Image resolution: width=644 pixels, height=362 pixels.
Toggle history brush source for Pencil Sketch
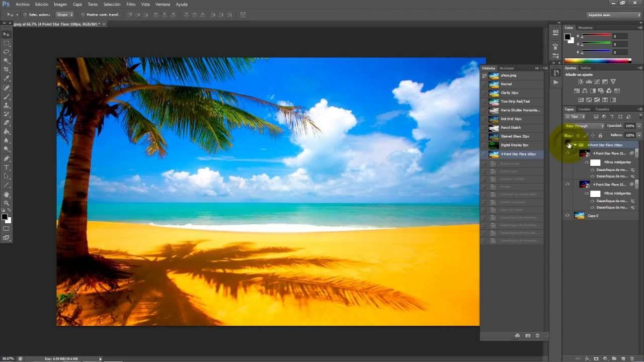click(x=484, y=128)
